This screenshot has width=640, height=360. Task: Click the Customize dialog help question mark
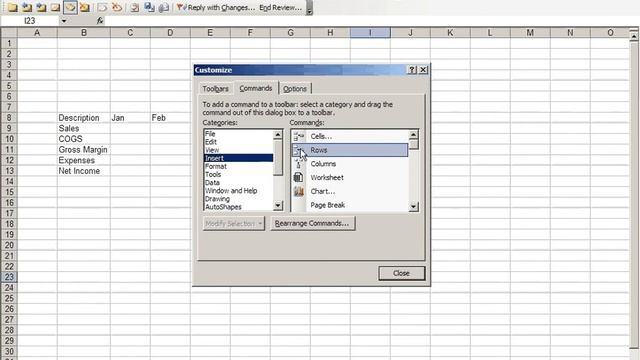pyautogui.click(x=412, y=70)
